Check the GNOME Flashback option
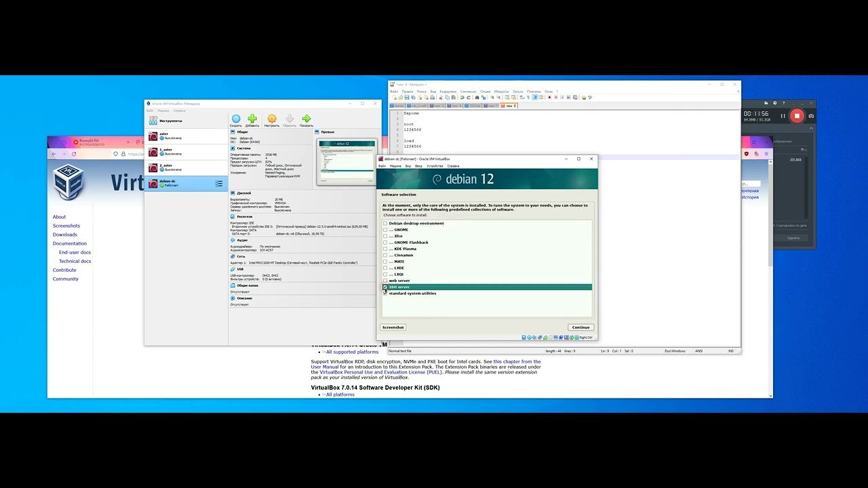 pos(385,243)
